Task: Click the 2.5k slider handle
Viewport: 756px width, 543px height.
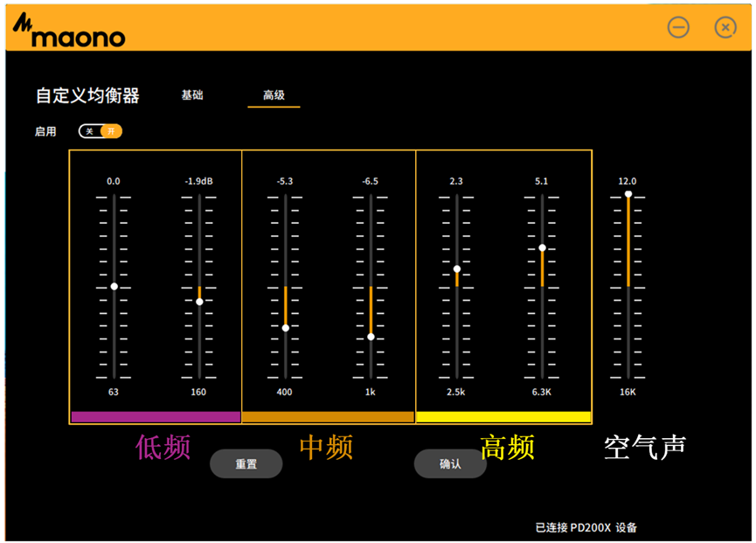Action: (456, 269)
